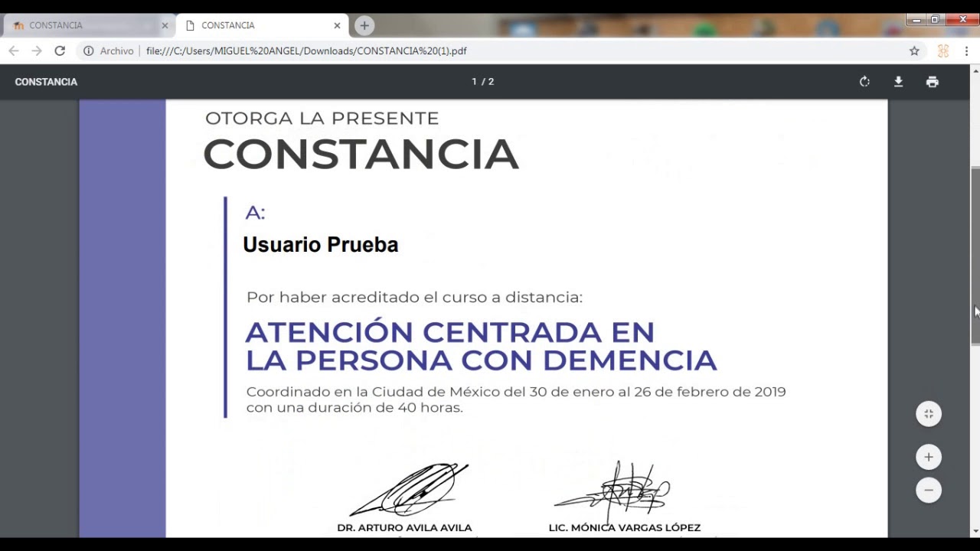Switch to the first CONSTANCIA tab
The height and width of the screenshot is (551, 980).
point(88,25)
